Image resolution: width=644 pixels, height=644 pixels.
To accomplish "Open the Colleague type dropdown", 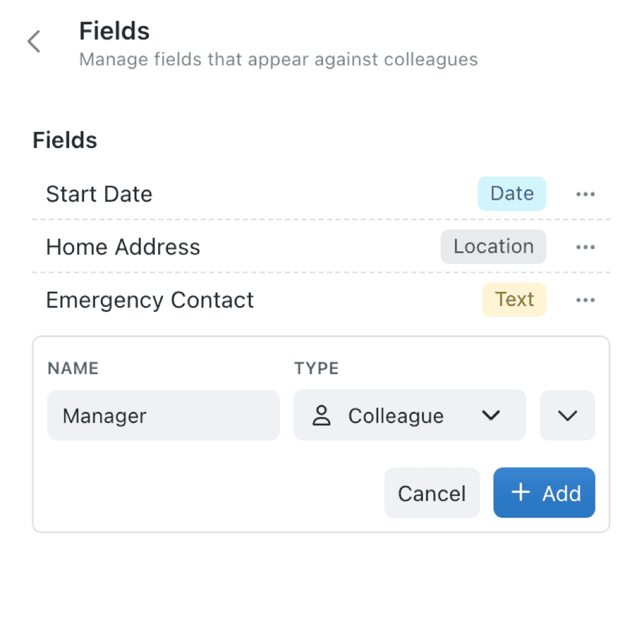I will click(x=409, y=415).
